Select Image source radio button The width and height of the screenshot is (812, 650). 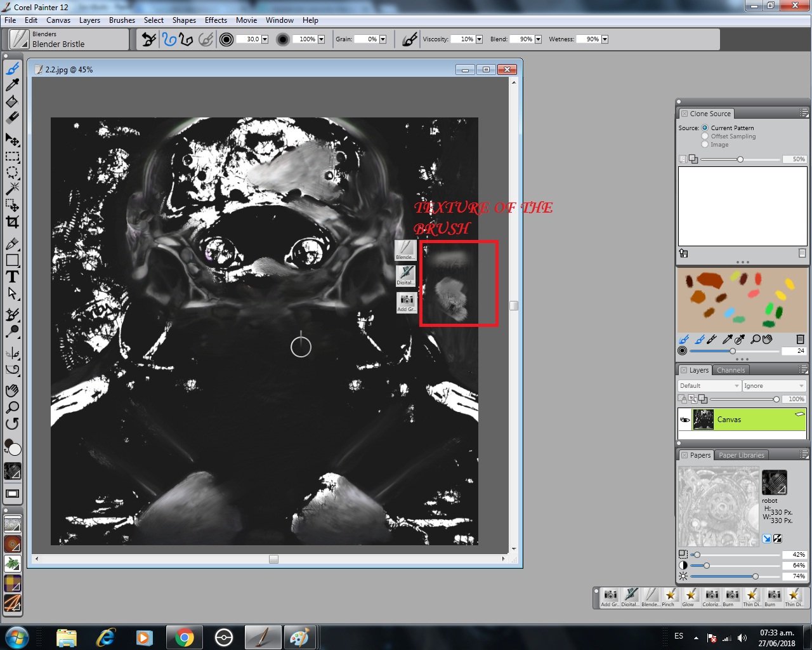[x=705, y=144]
